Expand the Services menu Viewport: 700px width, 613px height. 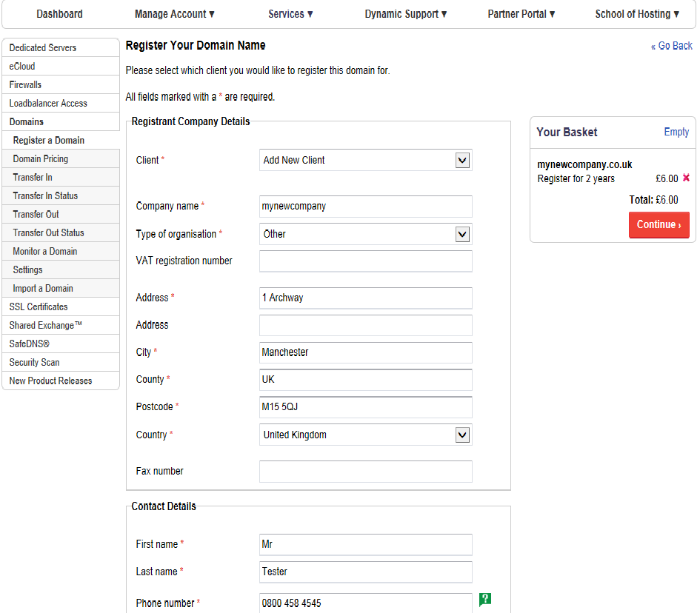tap(290, 14)
